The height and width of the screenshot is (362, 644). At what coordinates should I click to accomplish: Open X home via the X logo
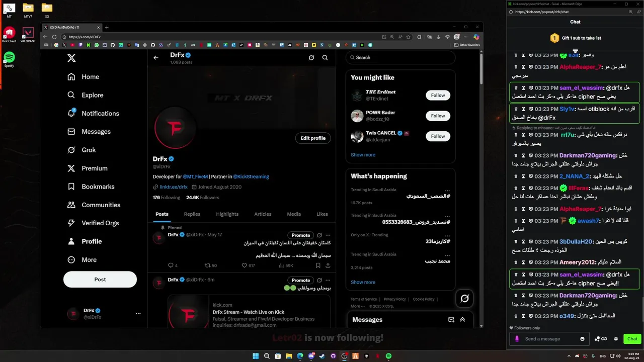click(x=71, y=58)
